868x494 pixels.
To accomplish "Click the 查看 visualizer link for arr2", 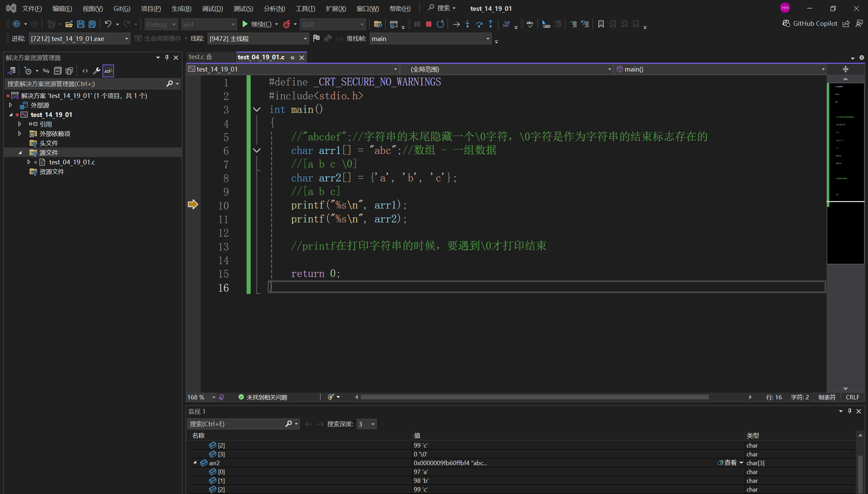I will click(727, 463).
